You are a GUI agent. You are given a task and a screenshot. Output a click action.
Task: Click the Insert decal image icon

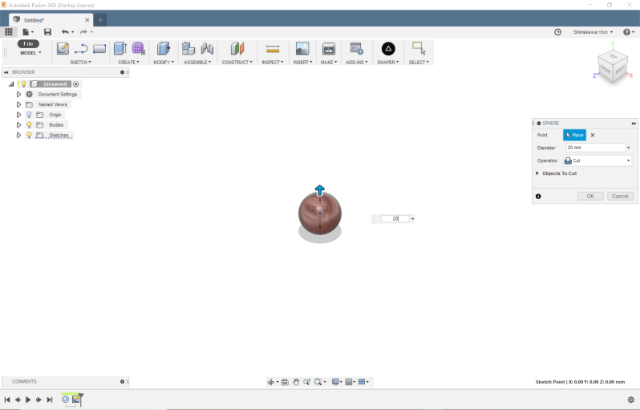[x=302, y=49]
